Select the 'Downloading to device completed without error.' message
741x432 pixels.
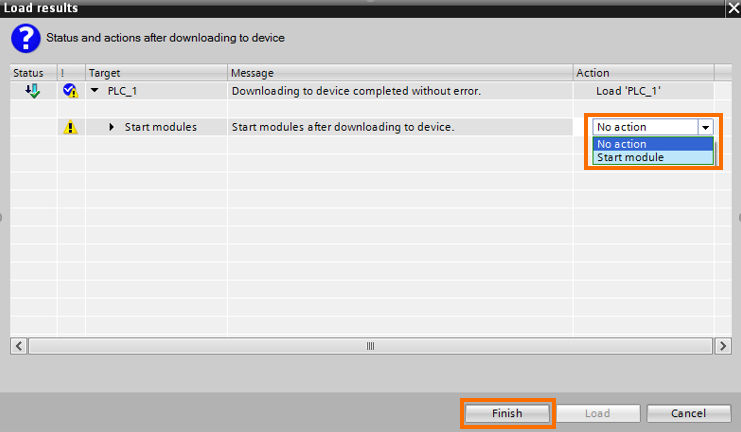coord(356,91)
